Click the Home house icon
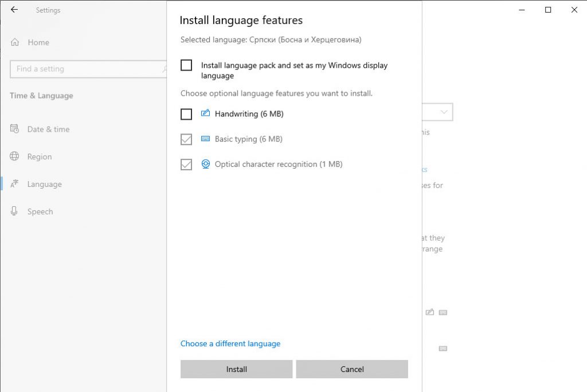This screenshot has height=392, width=587. (13, 42)
